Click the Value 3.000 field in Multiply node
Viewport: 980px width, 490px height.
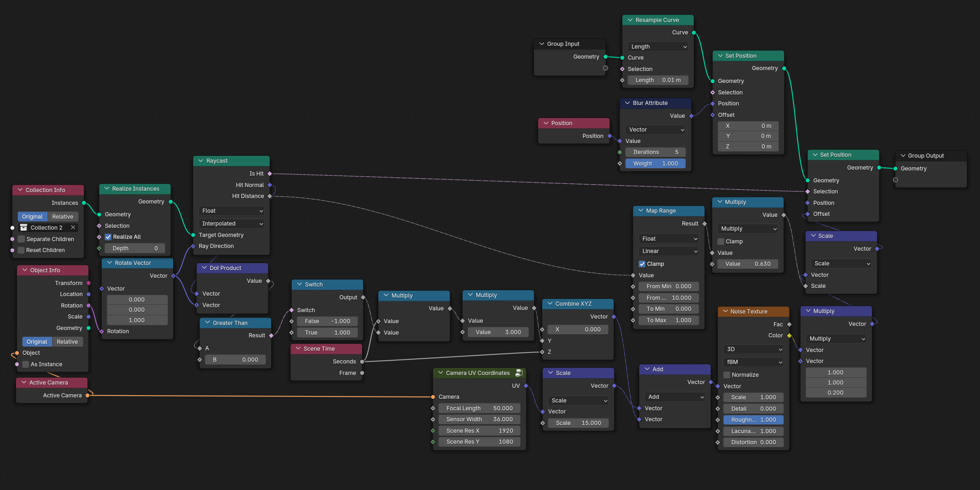[498, 332]
